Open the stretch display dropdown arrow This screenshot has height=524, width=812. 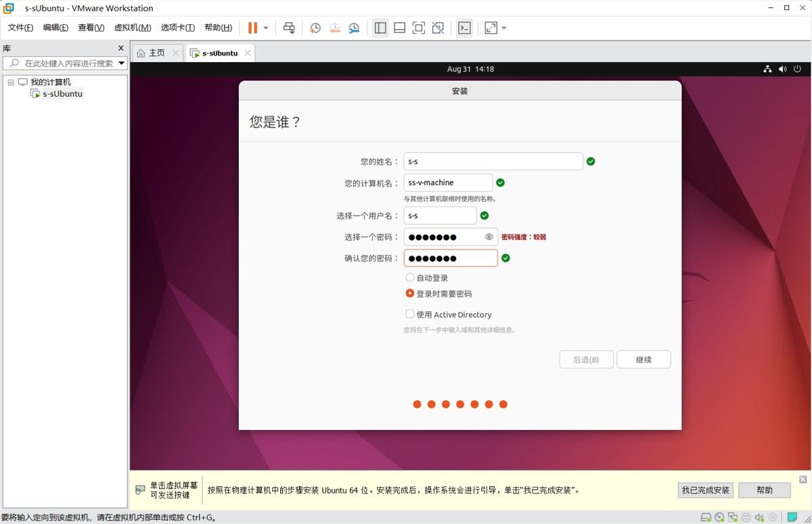[504, 28]
